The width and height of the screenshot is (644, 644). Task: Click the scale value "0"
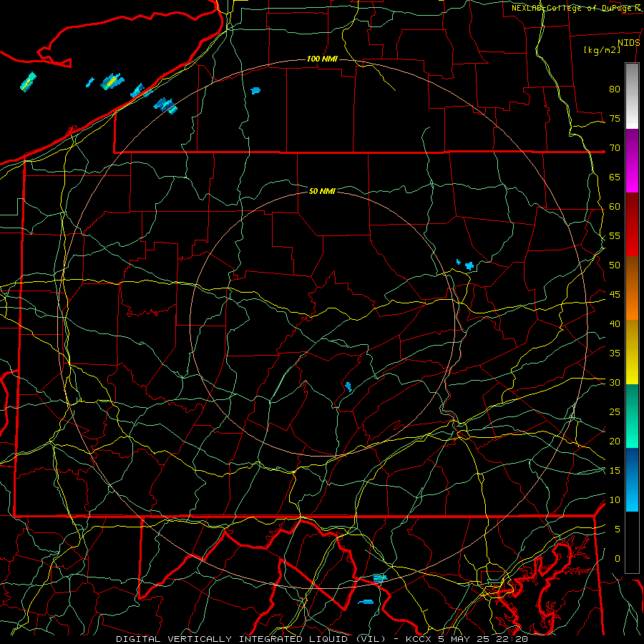(618, 559)
